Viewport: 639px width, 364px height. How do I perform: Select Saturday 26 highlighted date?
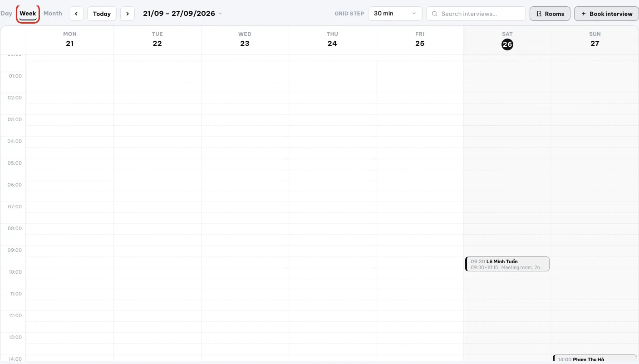(507, 44)
